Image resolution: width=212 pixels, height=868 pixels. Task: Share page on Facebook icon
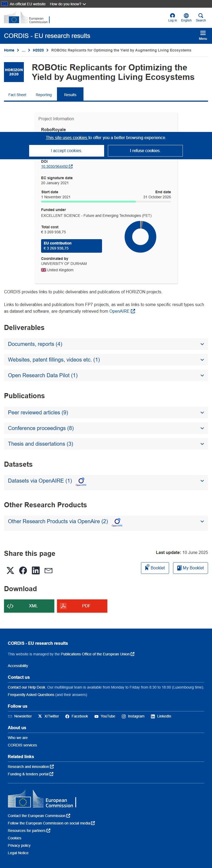(23, 570)
